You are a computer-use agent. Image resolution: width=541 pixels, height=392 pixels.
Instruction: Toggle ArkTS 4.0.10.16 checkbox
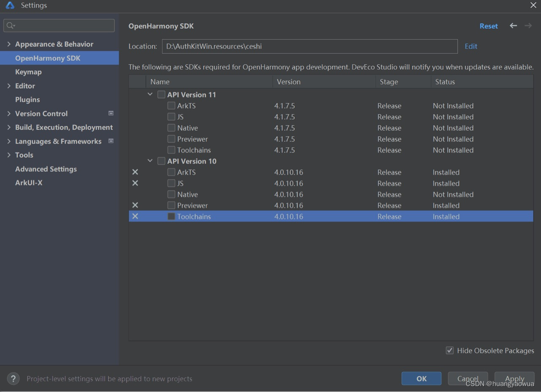tap(171, 172)
